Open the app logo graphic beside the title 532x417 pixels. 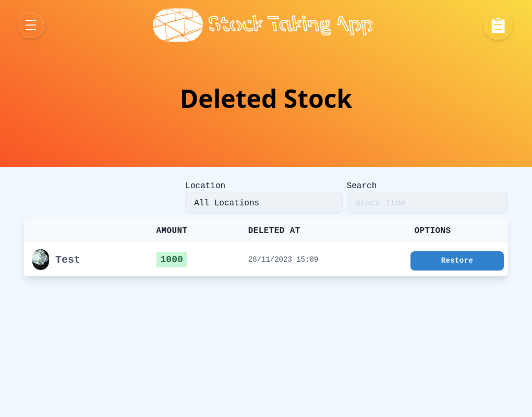[x=177, y=24]
